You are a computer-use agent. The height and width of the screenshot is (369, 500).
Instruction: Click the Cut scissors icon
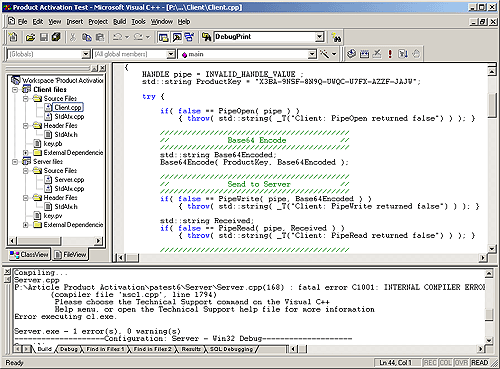(73, 37)
